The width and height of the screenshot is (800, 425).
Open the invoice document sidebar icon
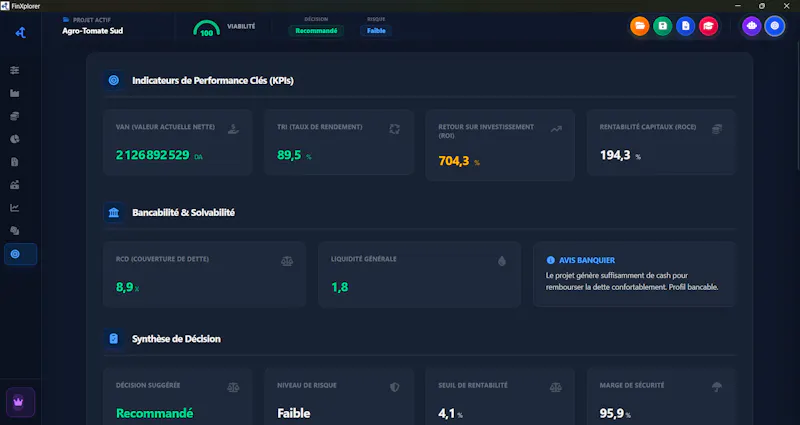(x=15, y=162)
